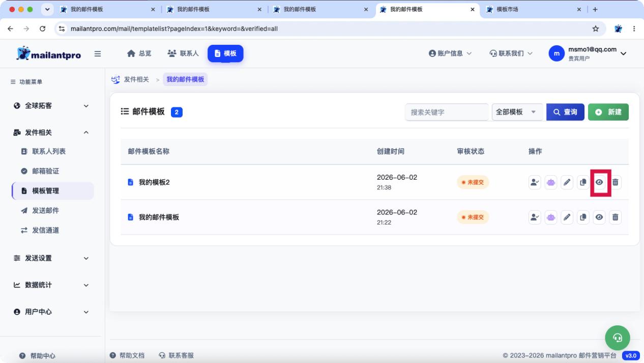Click the user avatar circle "m"
This screenshot has width=644, height=363.
pos(557,53)
